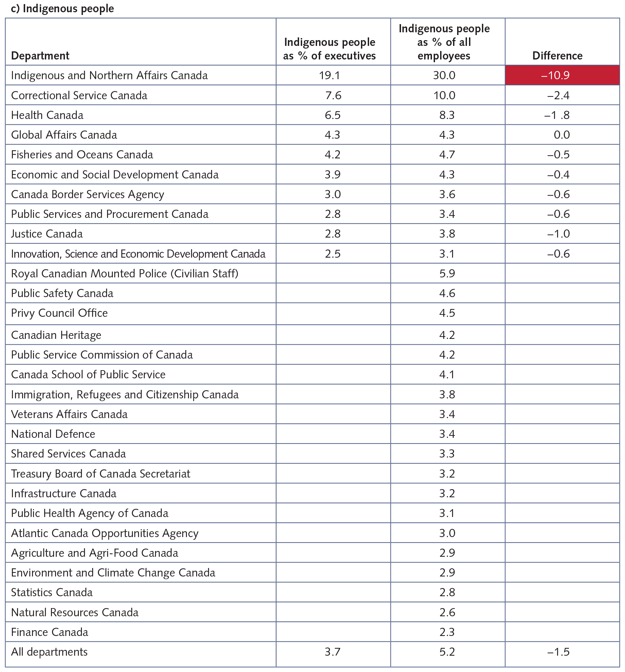Screen dimensions: 625x672
Task: Select 'Innovation, Science and Economic Development Canada'
Action: click(x=138, y=254)
